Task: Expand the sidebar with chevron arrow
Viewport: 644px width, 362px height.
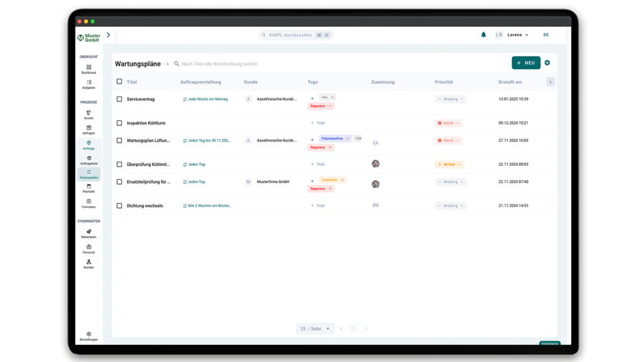Action: coord(108,35)
